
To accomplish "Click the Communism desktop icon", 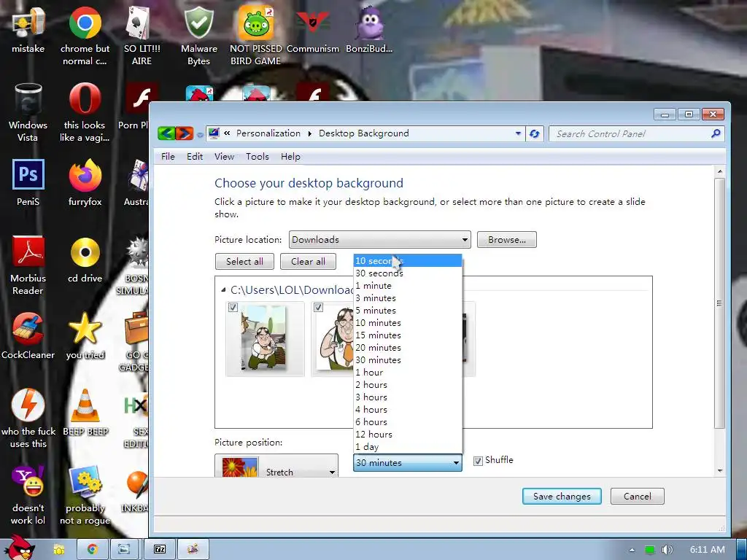I will coord(312,28).
